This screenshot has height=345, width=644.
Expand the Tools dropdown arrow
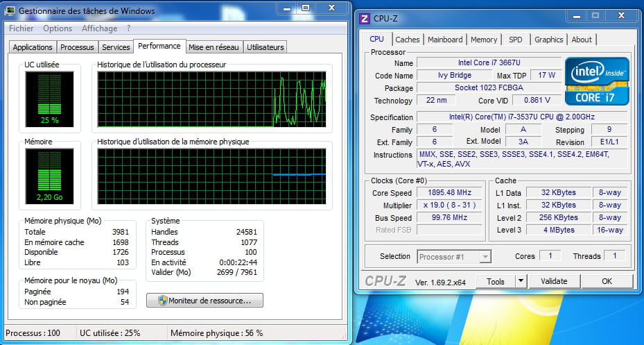(x=521, y=282)
